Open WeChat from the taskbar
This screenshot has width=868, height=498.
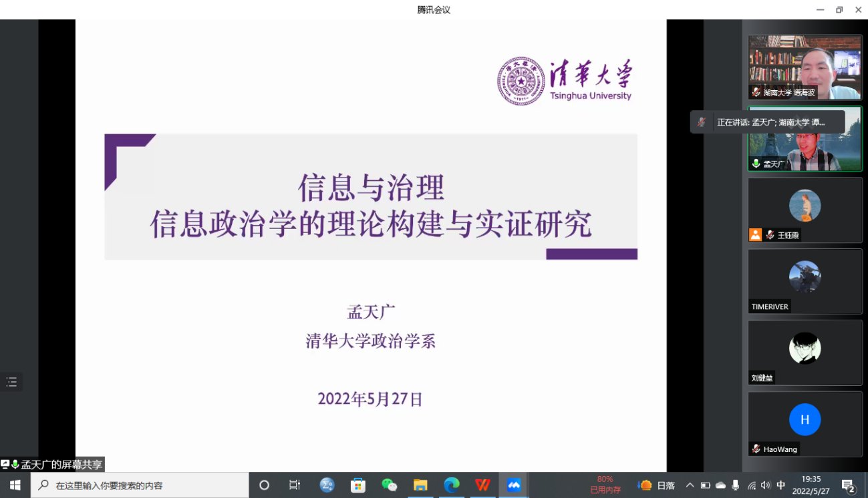[389, 485]
